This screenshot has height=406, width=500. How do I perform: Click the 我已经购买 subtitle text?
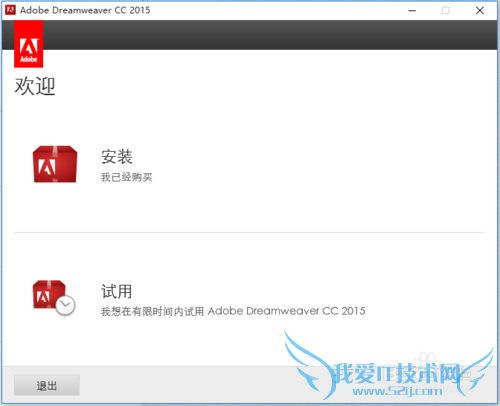pos(127,177)
